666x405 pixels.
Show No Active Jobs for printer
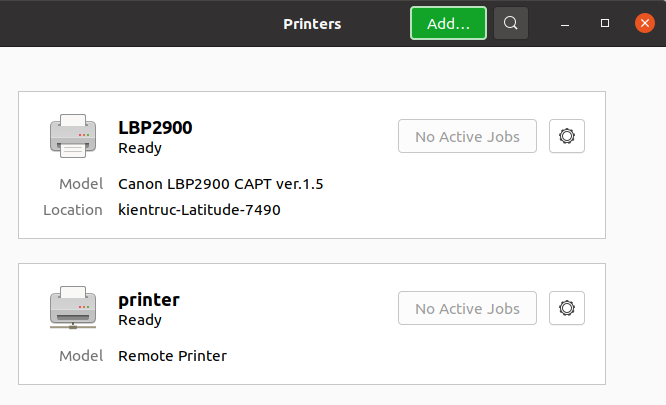pyautogui.click(x=467, y=308)
